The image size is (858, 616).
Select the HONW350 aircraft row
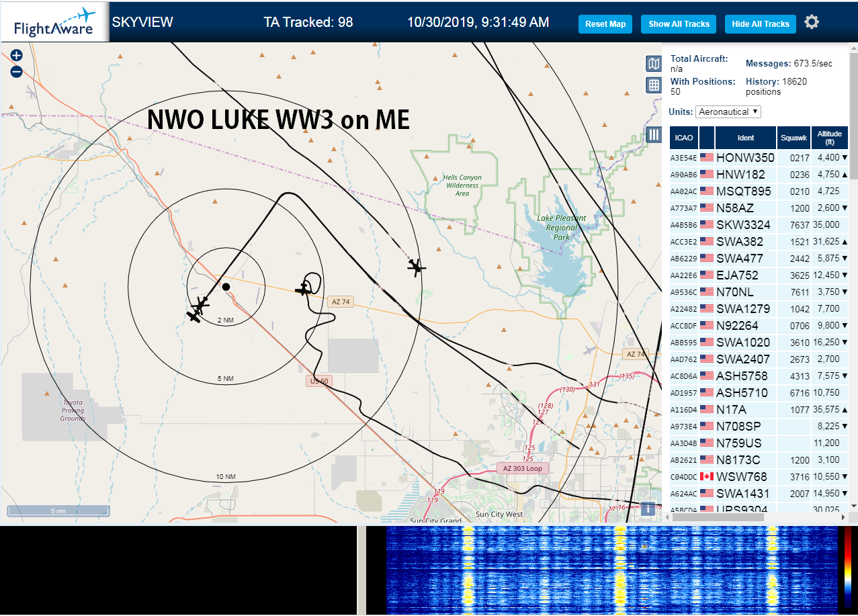coord(759,157)
